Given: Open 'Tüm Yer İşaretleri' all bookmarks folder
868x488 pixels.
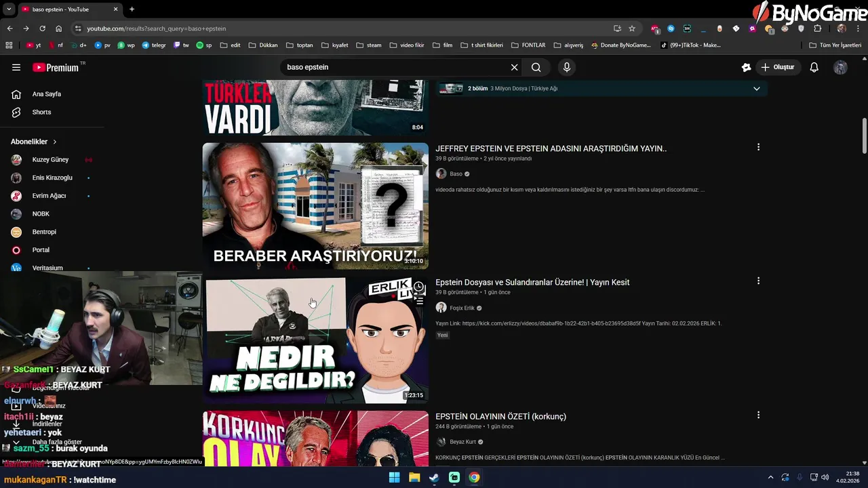Looking at the screenshot, I should 835,45.
